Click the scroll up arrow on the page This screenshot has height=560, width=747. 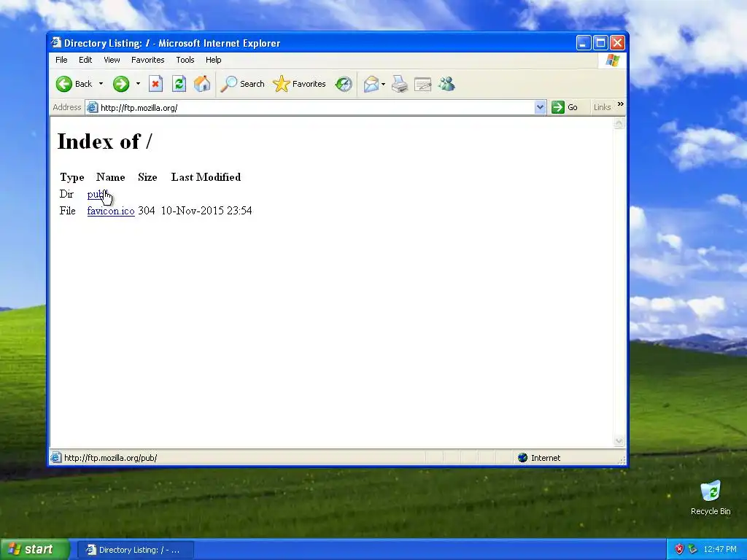pyautogui.click(x=619, y=123)
